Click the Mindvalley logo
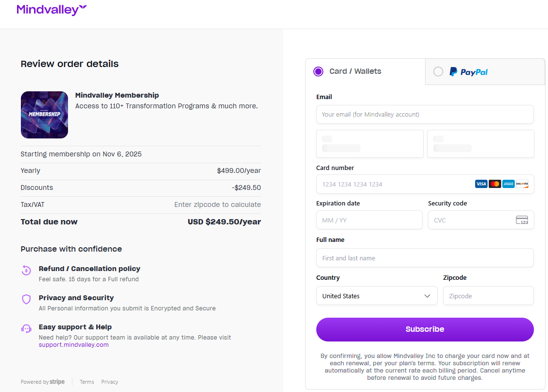This screenshot has width=548, height=392. (x=51, y=10)
